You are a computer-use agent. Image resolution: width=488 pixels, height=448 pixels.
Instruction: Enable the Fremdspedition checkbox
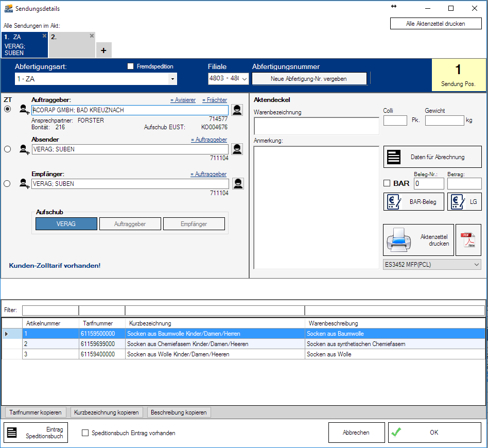(130, 66)
